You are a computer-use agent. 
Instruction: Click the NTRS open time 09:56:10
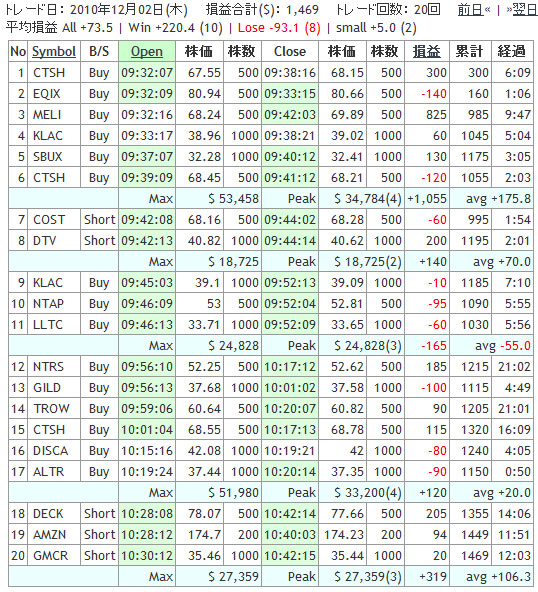[147, 366]
